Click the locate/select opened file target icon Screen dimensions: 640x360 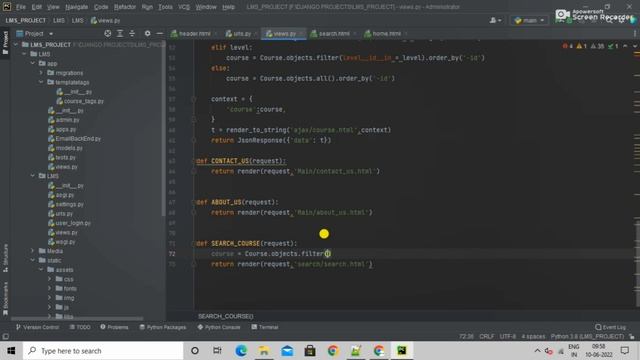(108, 33)
